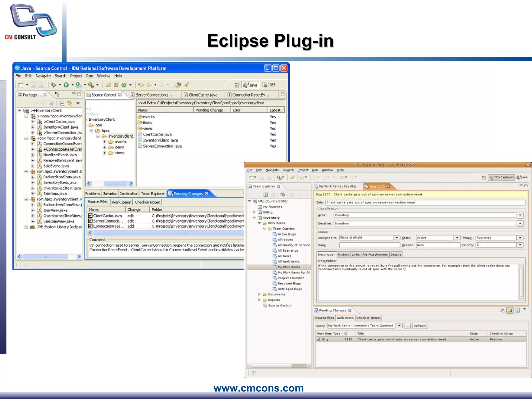Open the Assigned to dropdown
This screenshot has height=399, width=532.
pos(396,237)
